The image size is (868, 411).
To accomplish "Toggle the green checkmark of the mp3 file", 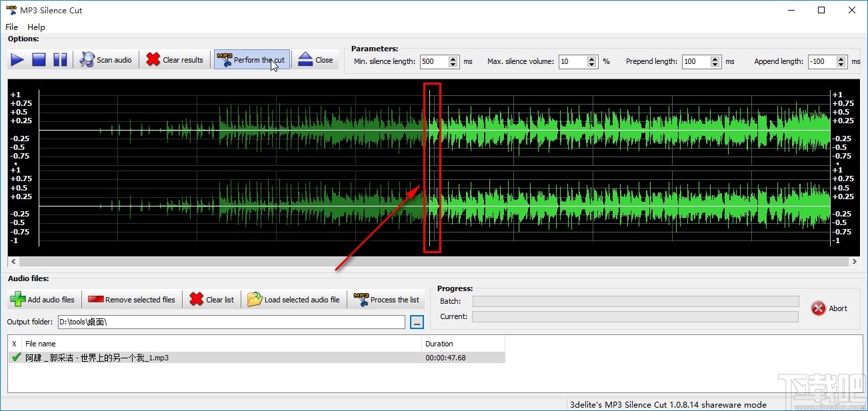I will tap(16, 358).
